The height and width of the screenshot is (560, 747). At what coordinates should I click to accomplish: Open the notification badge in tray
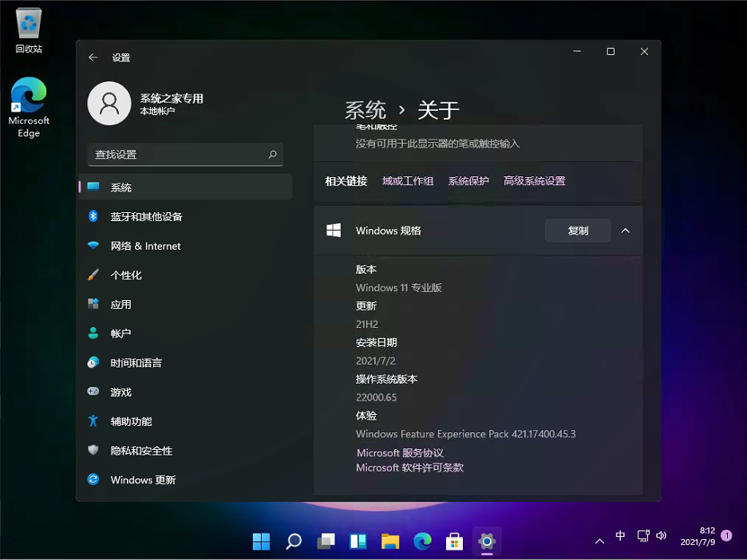pos(726,536)
